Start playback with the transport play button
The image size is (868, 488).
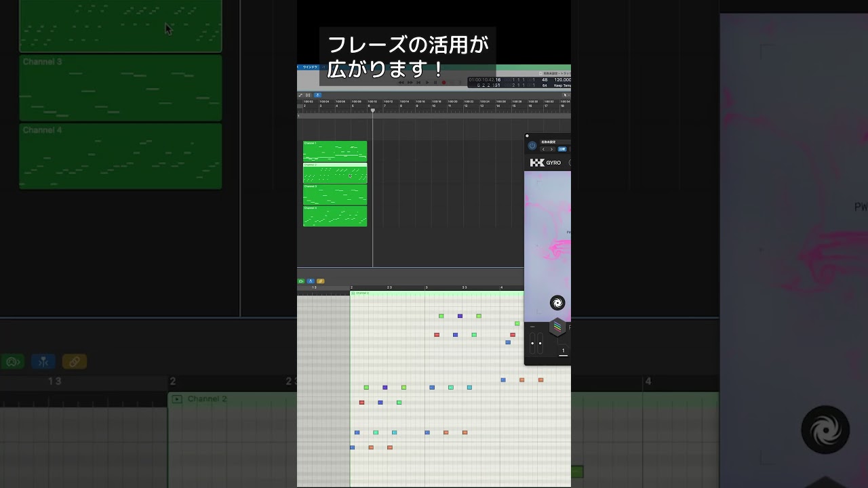(427, 83)
